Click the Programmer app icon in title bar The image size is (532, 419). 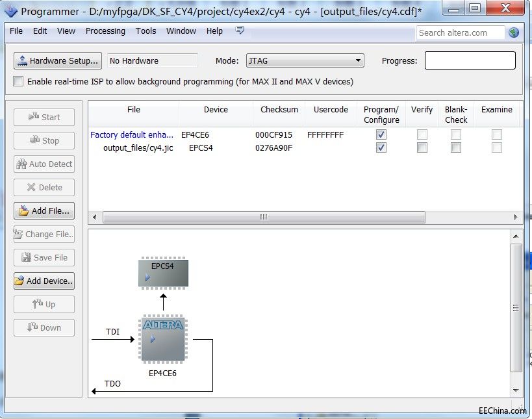point(10,10)
